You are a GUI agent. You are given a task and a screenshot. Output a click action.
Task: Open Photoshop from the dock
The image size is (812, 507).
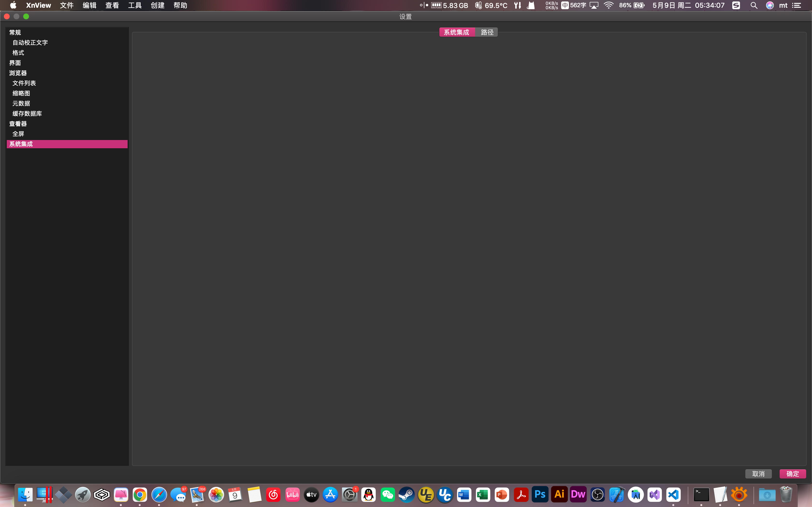coord(540,495)
